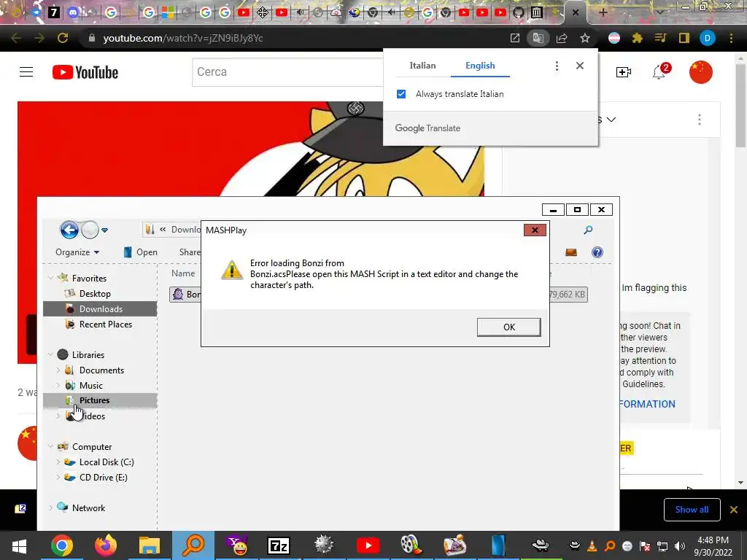Open Chrome tab search dropdown arrow
The height and width of the screenshot is (560, 747).
[x=660, y=12]
